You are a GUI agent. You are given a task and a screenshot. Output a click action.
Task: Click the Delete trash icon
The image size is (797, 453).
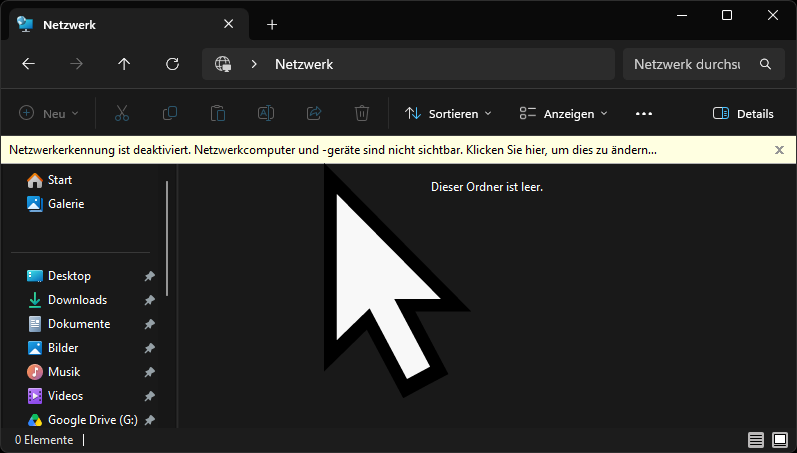pos(362,113)
